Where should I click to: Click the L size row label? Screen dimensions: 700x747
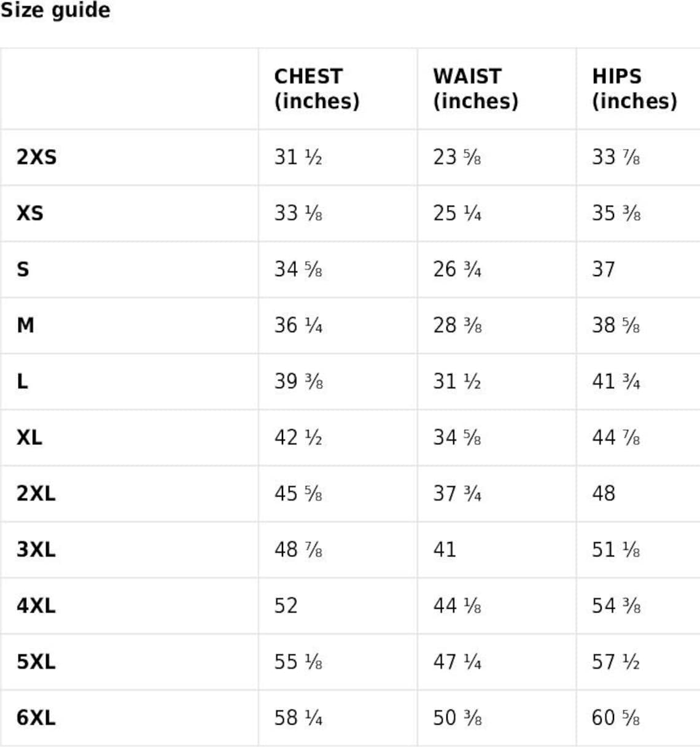[x=22, y=381]
